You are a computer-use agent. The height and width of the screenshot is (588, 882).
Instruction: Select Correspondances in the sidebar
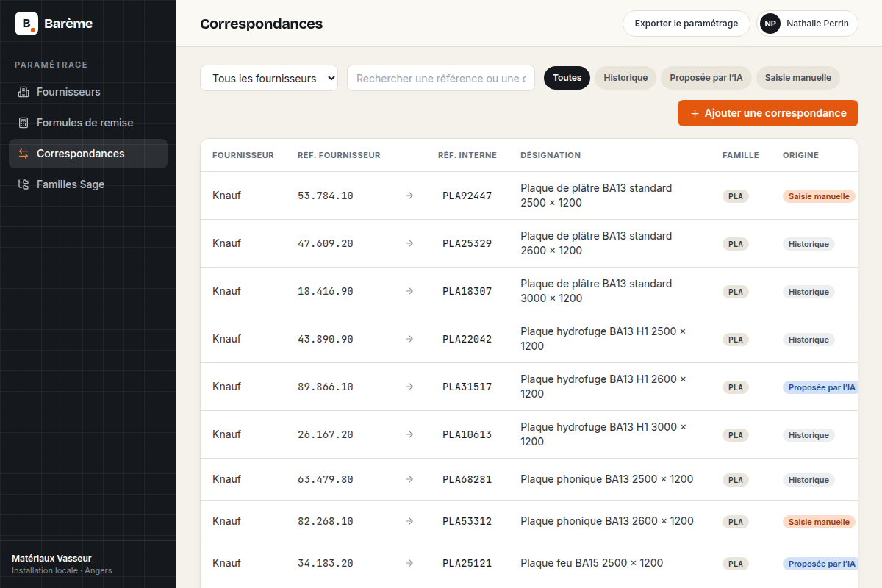(88, 154)
